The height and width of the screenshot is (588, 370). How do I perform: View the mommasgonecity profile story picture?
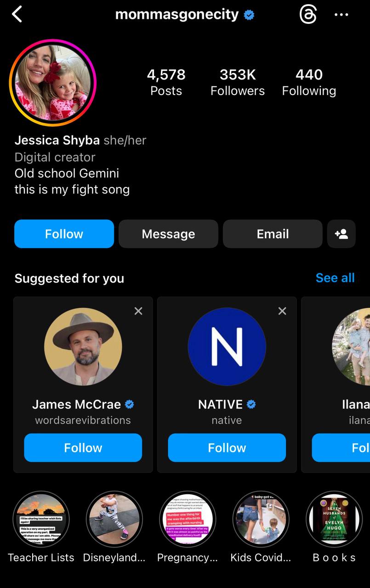tap(53, 83)
